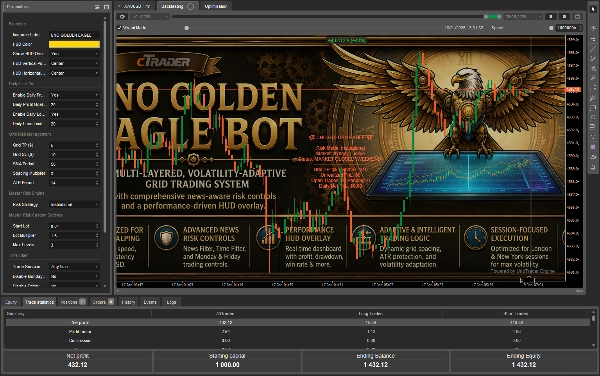Switch to the Optimisation tab

click(x=215, y=6)
